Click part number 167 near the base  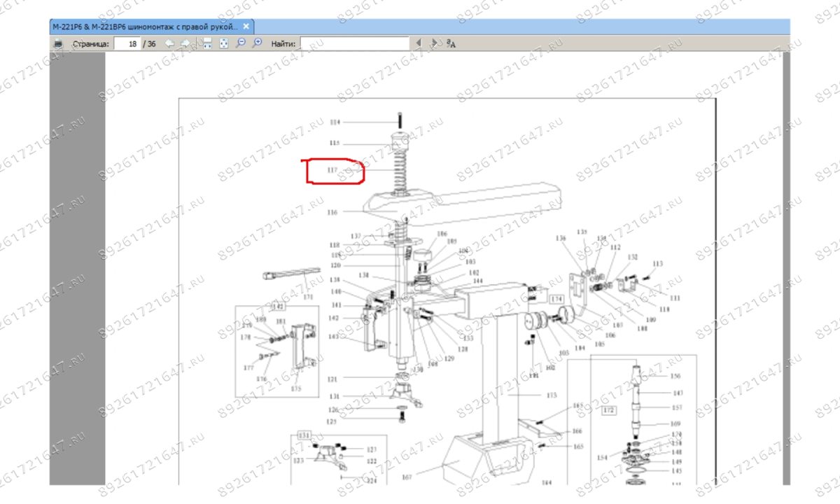407,477
